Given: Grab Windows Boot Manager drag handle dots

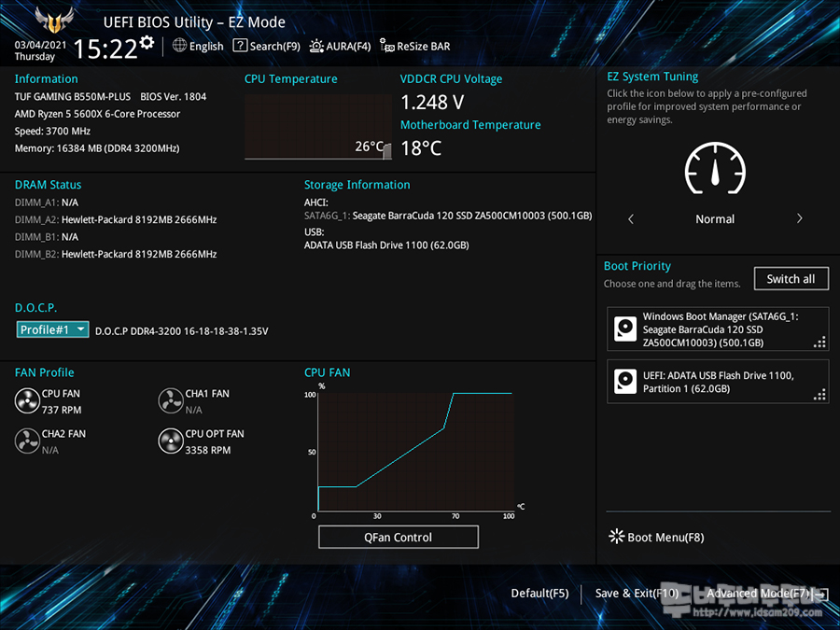Looking at the screenshot, I should click(x=819, y=342).
